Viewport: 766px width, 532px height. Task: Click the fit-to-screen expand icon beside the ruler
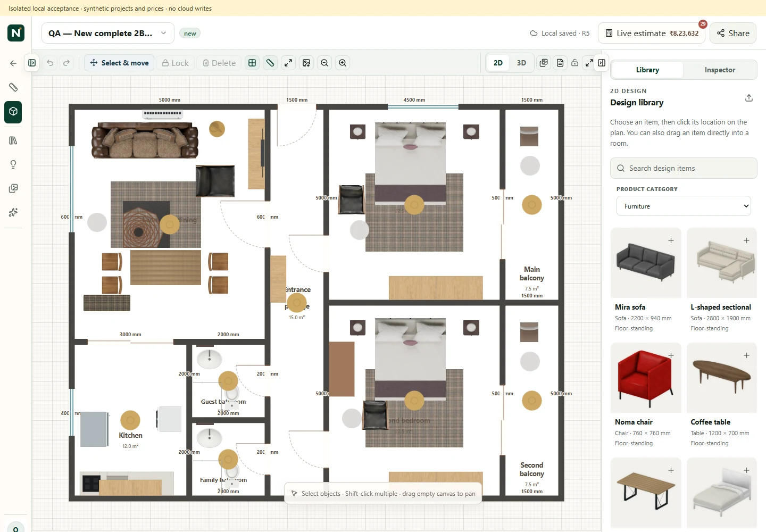pyautogui.click(x=288, y=63)
